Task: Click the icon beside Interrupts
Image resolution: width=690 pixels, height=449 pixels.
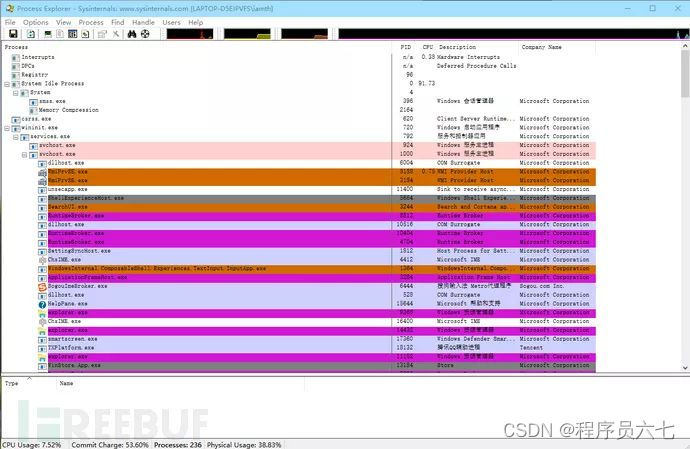Action: click(16, 58)
